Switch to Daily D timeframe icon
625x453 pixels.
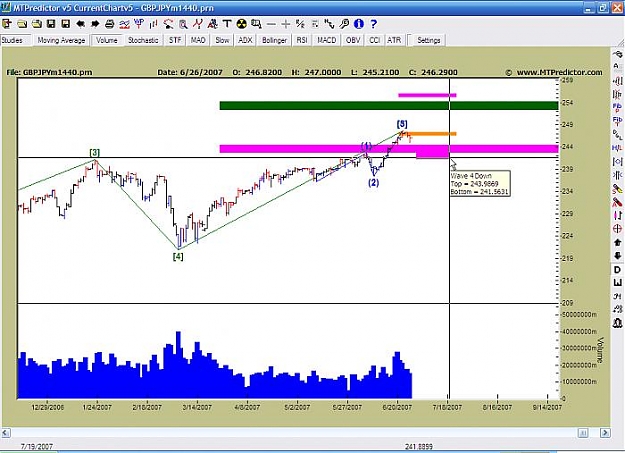[x=617, y=270]
